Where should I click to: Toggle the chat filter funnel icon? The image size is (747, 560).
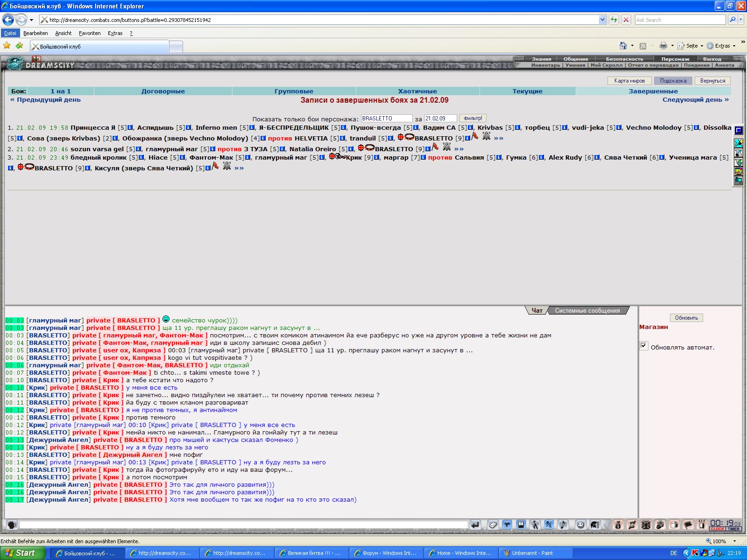point(507,525)
